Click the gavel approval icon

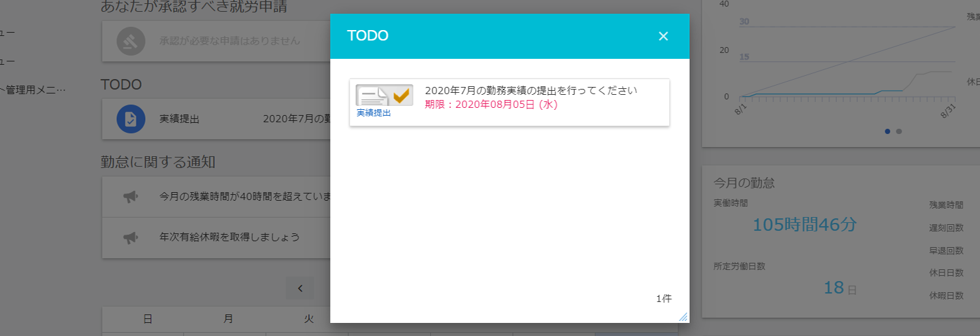(x=131, y=41)
